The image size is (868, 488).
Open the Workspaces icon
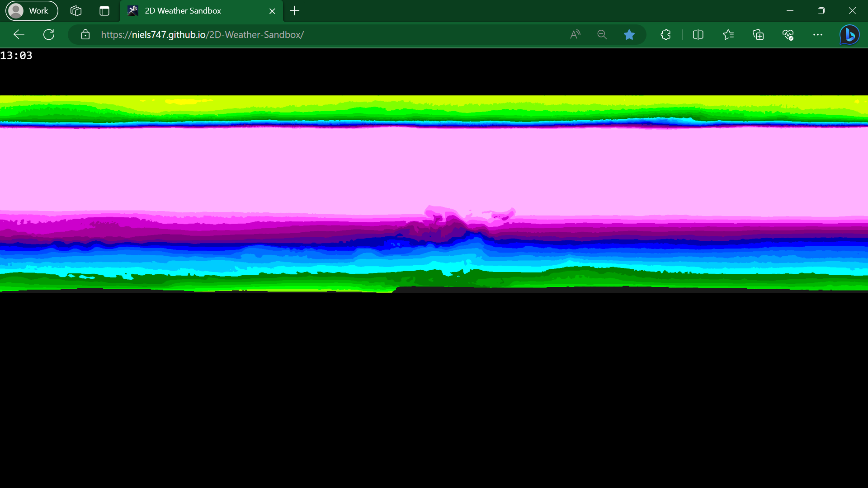tap(76, 11)
